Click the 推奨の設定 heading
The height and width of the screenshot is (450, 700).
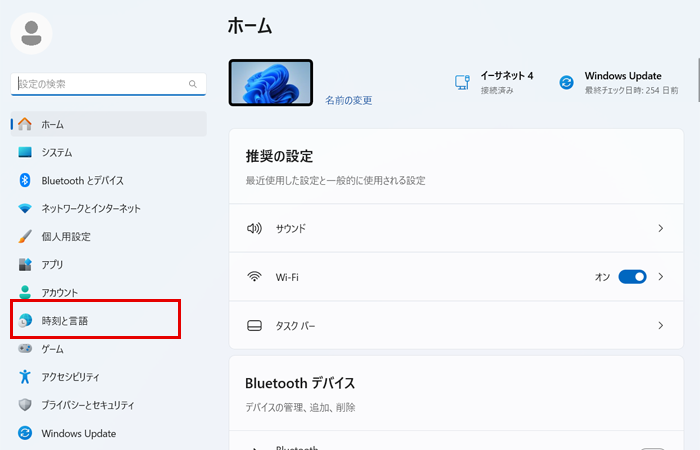[x=279, y=156]
